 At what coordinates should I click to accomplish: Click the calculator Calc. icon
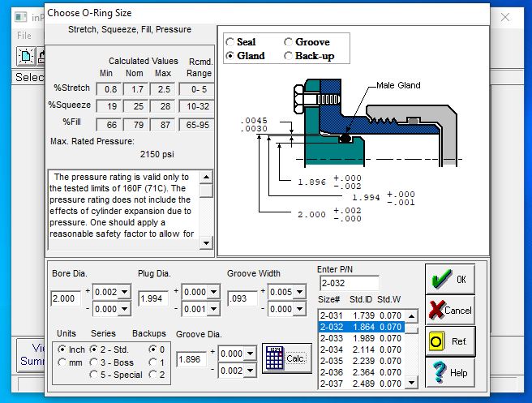click(x=274, y=358)
